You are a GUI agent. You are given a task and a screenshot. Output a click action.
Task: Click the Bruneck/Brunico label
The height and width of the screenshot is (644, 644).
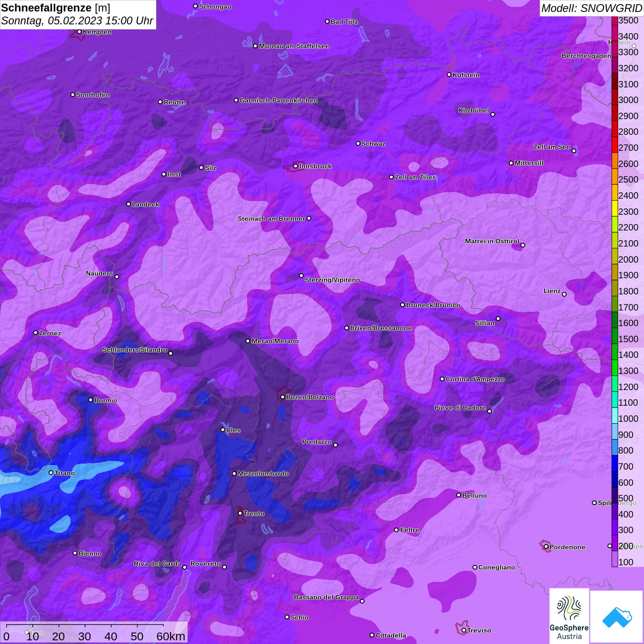pos(433,305)
